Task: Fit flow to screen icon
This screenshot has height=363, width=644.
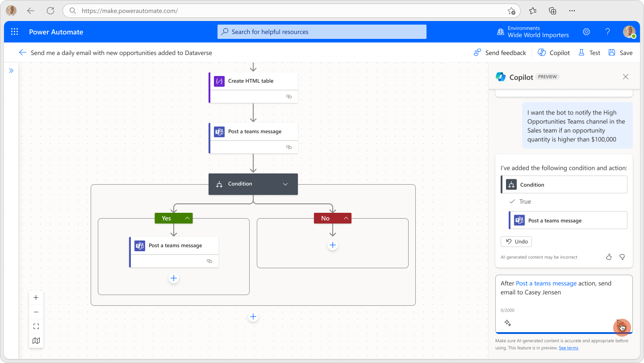Action: (36, 326)
